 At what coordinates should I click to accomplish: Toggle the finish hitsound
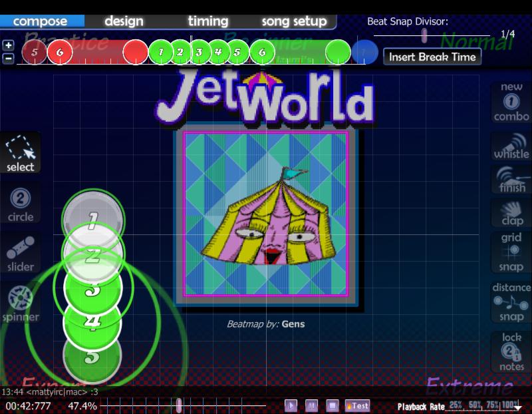pyautogui.click(x=511, y=180)
